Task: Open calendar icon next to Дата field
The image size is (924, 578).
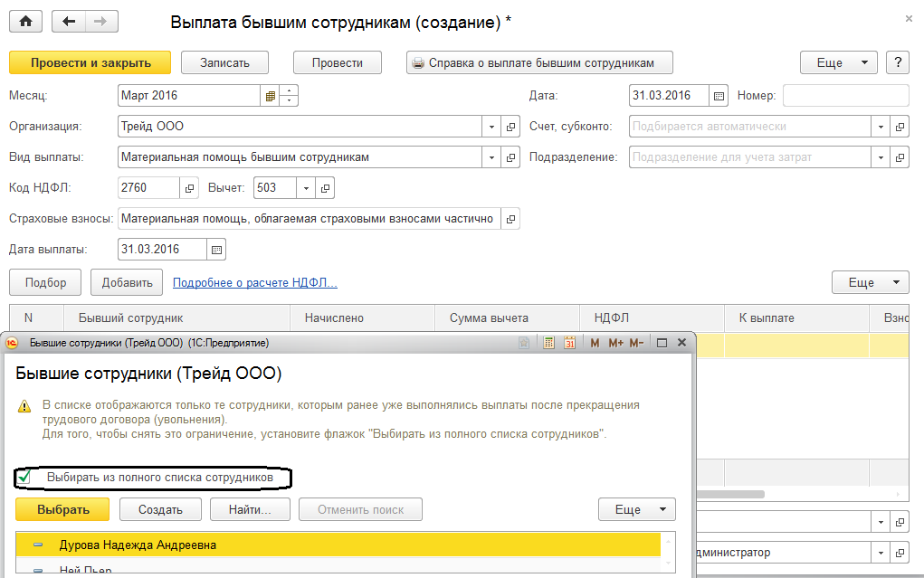Action: coord(719,96)
